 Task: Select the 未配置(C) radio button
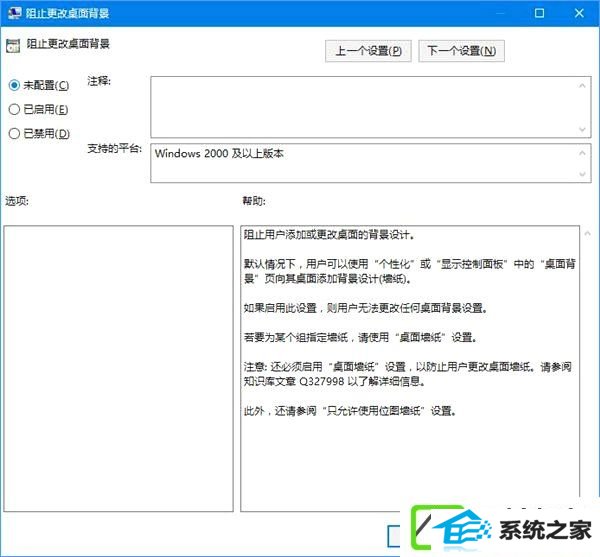pyautogui.click(x=39, y=85)
